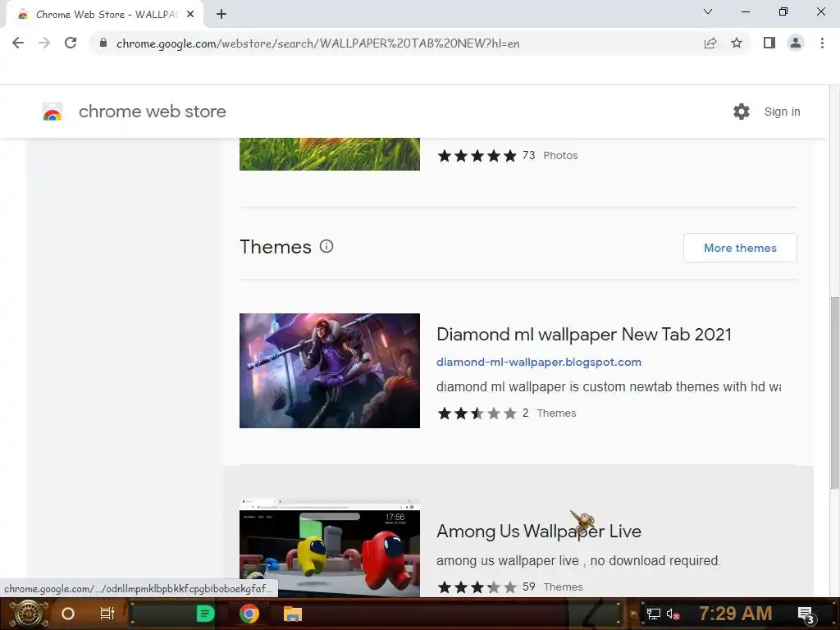Click the network tray icon
Viewport: 840px width, 630px height.
click(654, 614)
